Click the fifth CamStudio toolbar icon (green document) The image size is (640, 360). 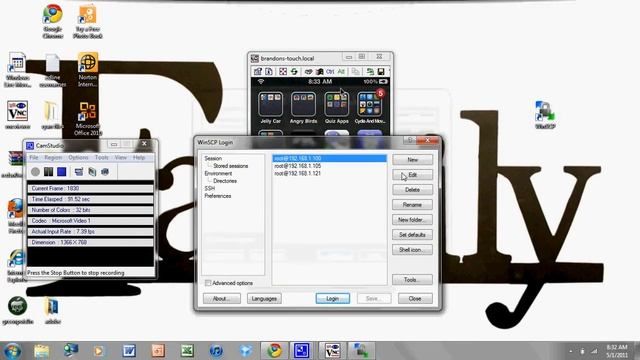pyautogui.click(x=92, y=172)
